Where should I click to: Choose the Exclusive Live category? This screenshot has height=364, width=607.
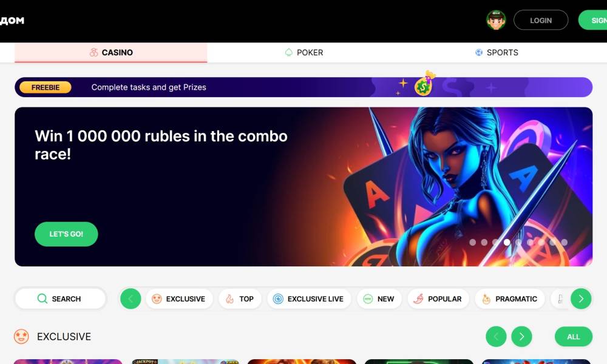309,298
